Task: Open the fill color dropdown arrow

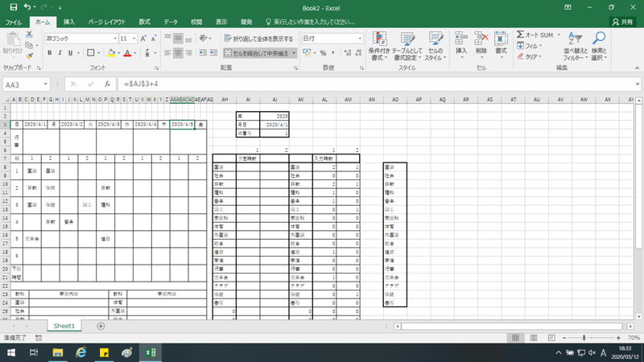Action: point(118,53)
